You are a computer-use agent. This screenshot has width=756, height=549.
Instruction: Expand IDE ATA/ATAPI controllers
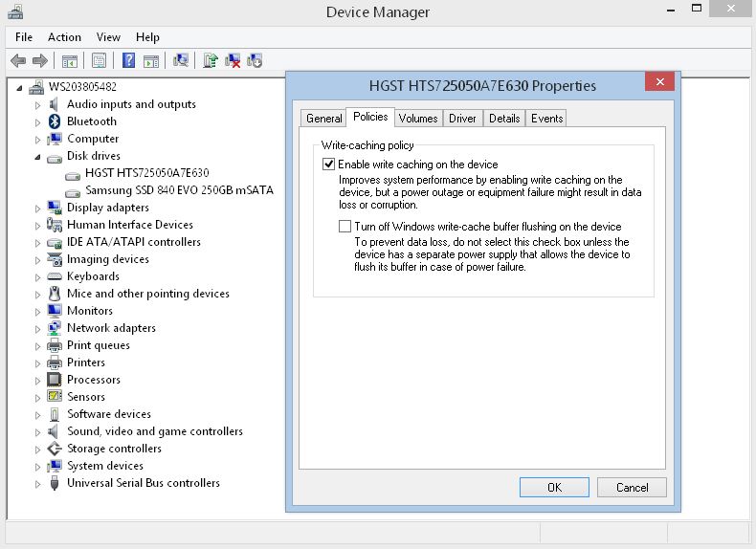[37, 243]
